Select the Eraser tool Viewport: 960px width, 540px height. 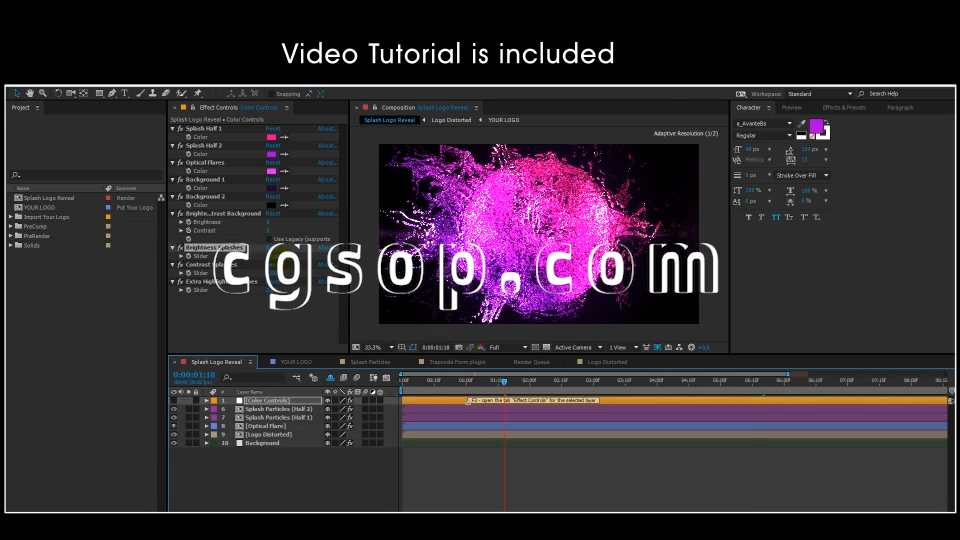[x=165, y=93]
